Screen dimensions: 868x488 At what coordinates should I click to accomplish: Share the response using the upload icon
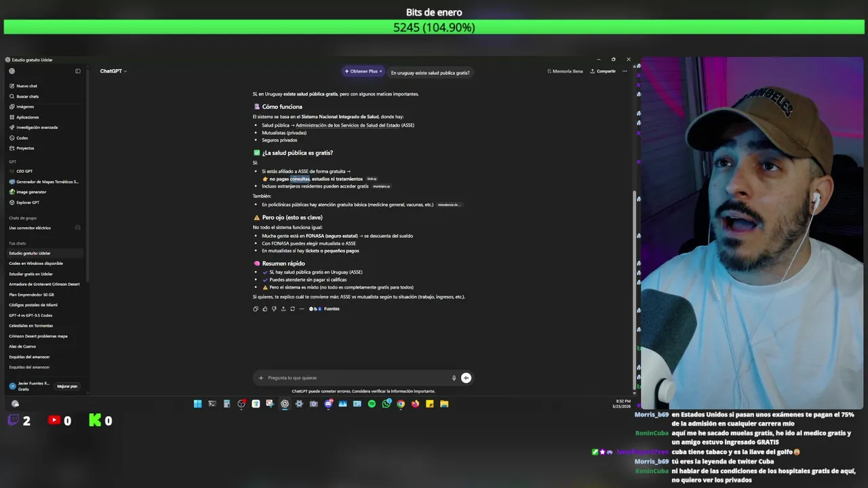tap(283, 309)
